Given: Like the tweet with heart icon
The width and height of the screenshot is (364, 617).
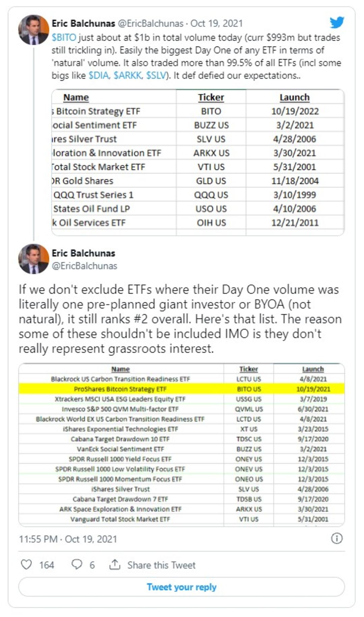Looking at the screenshot, I should coord(26,564).
